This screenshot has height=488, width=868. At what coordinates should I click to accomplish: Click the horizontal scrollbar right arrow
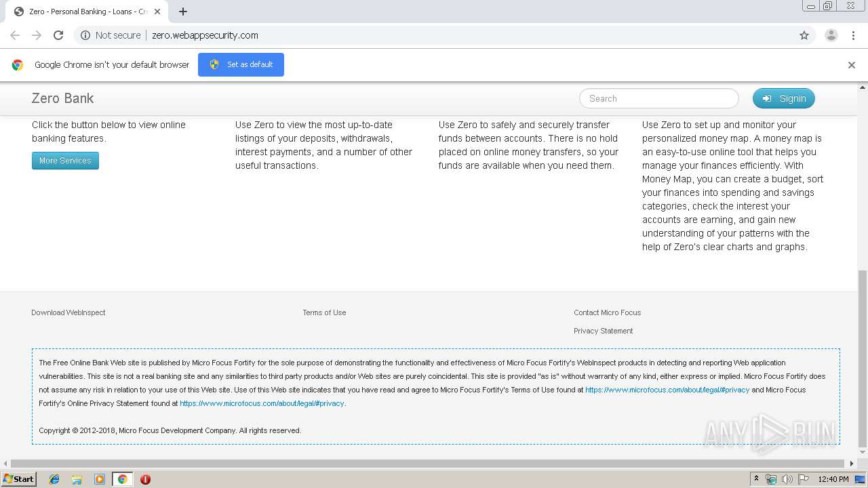(852, 464)
